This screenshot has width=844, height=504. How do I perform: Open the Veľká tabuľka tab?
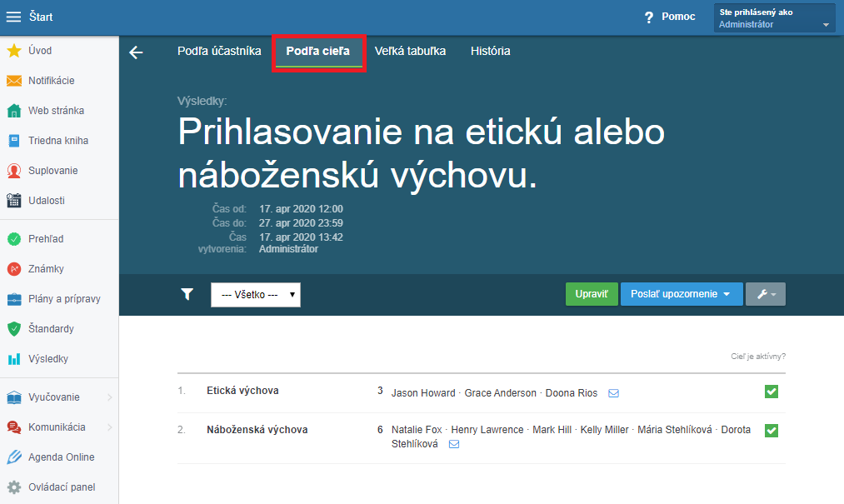(x=410, y=51)
